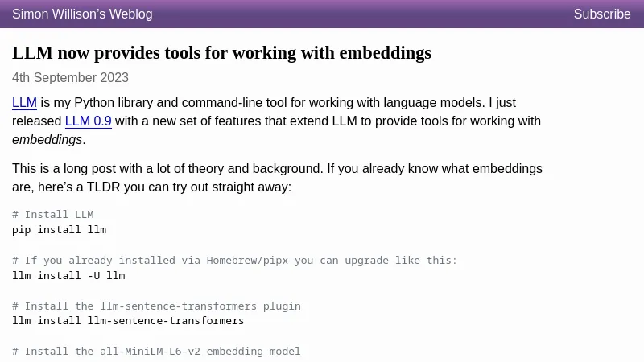Image resolution: width=644 pixels, height=362 pixels.
Task: Click the 'llm install llm-sentence-transformers' command
Action: [x=128, y=321]
